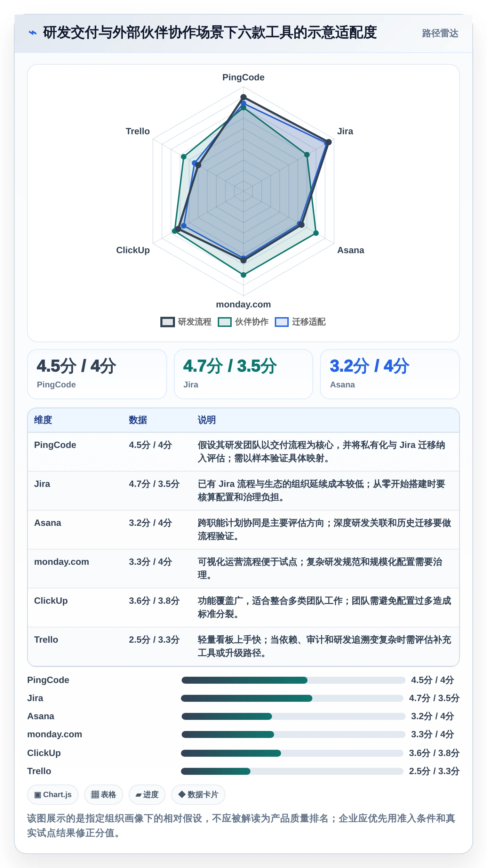
Task: Click the 数据卡片 tag chip
Action: coord(198,795)
